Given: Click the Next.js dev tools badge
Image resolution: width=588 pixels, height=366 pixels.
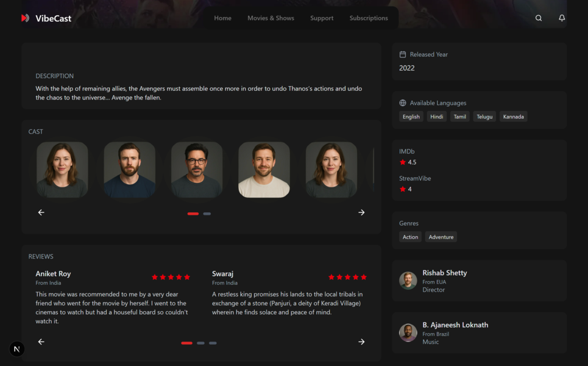Looking at the screenshot, I should pyautogui.click(x=17, y=349).
